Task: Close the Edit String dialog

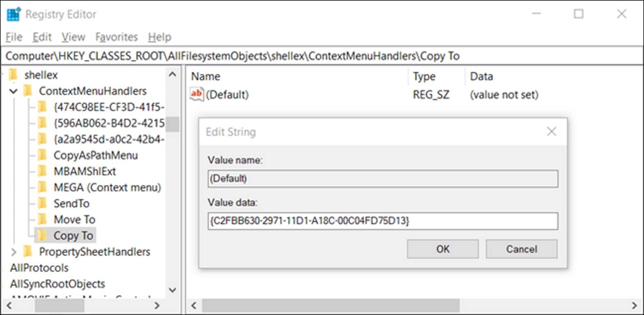Action: click(x=551, y=132)
